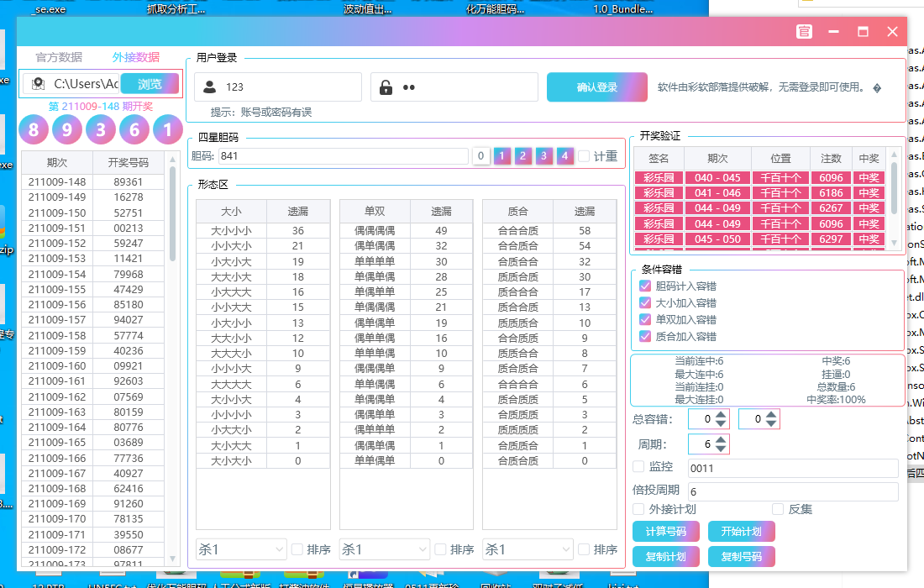The height and width of the screenshot is (588, 924).
Task: Click lottery ball number 9
Action: [67, 129]
